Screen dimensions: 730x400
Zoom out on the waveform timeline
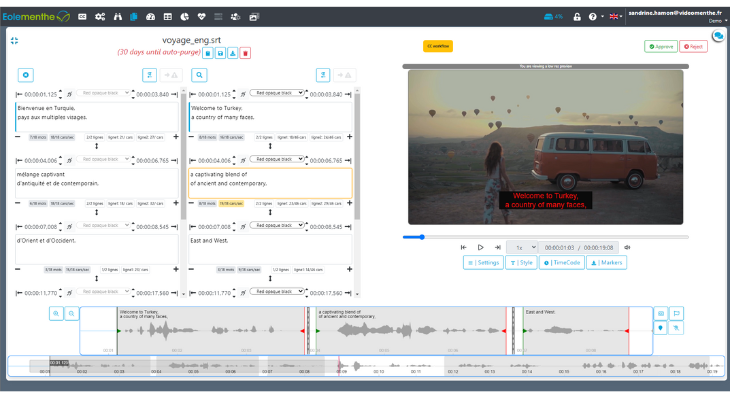(71, 313)
